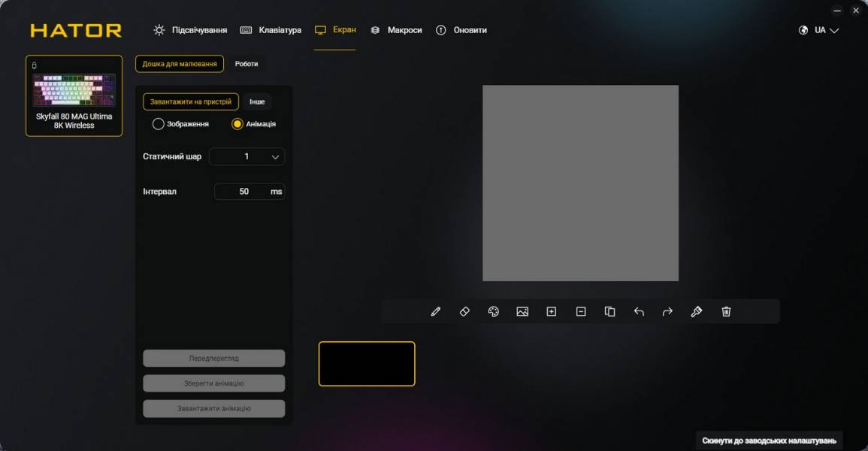
Task: Select the Анімація radio button
Action: (237, 124)
